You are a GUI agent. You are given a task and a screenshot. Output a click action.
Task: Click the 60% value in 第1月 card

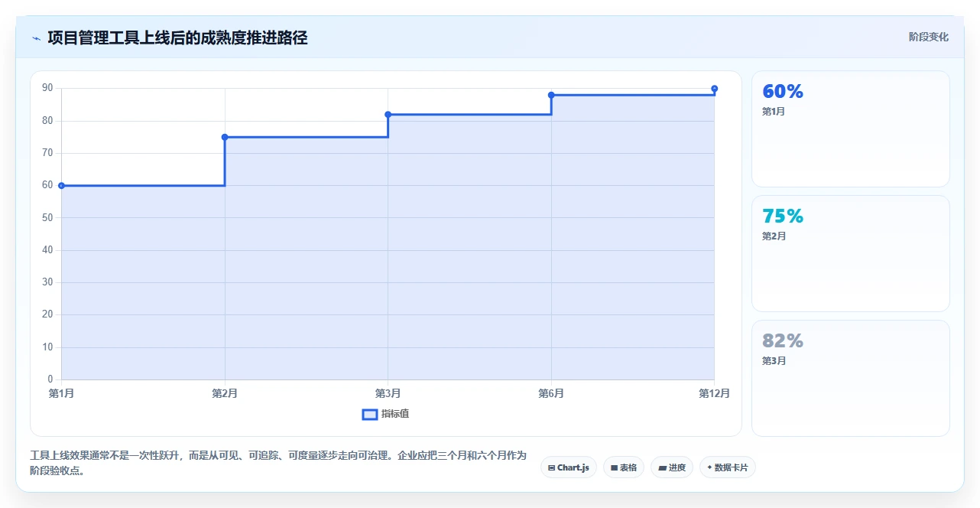click(783, 92)
